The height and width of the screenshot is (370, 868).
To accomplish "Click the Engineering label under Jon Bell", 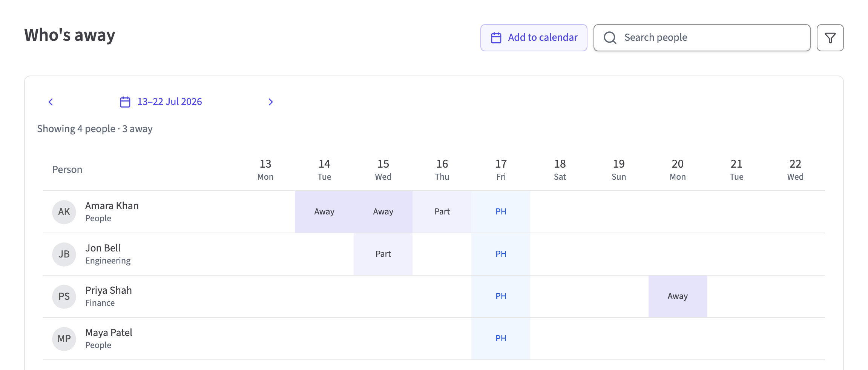I will pos(108,261).
